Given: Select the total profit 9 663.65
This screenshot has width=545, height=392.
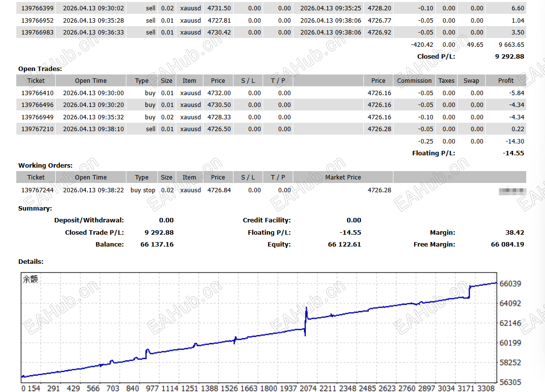Looking at the screenshot, I should [x=511, y=45].
